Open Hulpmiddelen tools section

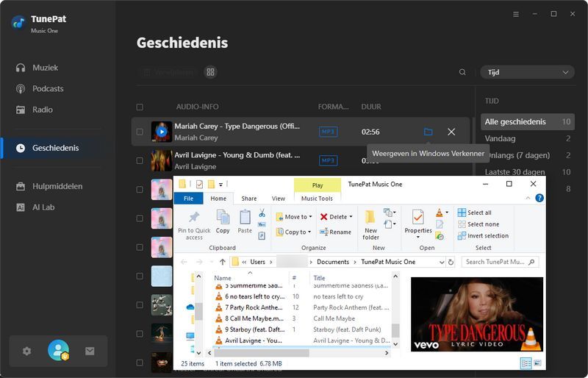pyautogui.click(x=49, y=186)
